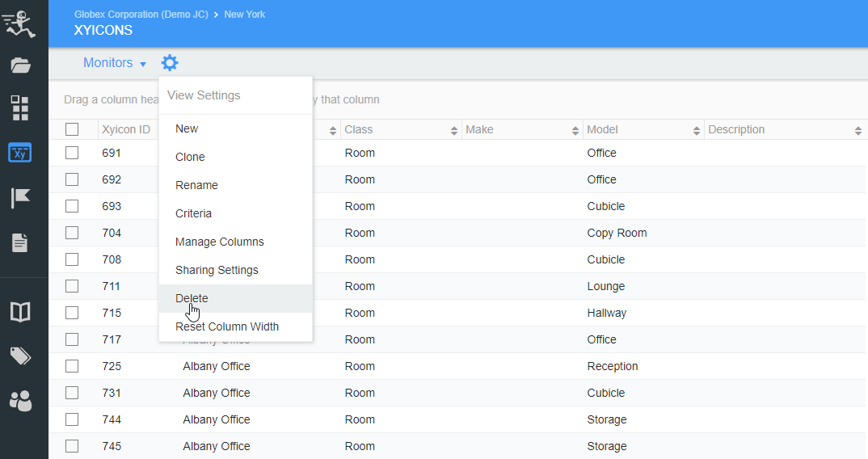The image size is (868, 459).
Task: Click the Reception model cell
Action: point(613,366)
